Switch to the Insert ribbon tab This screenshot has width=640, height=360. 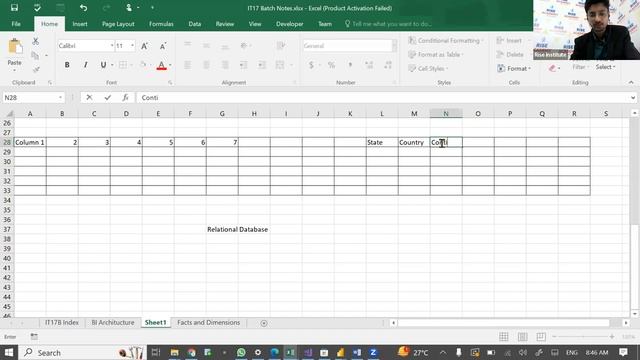pos(80,24)
